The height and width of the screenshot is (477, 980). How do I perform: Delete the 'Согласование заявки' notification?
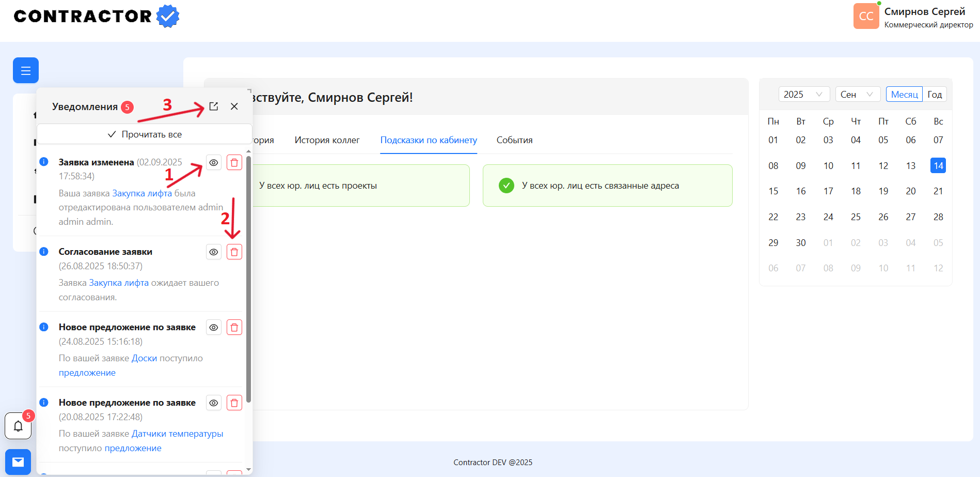[234, 252]
